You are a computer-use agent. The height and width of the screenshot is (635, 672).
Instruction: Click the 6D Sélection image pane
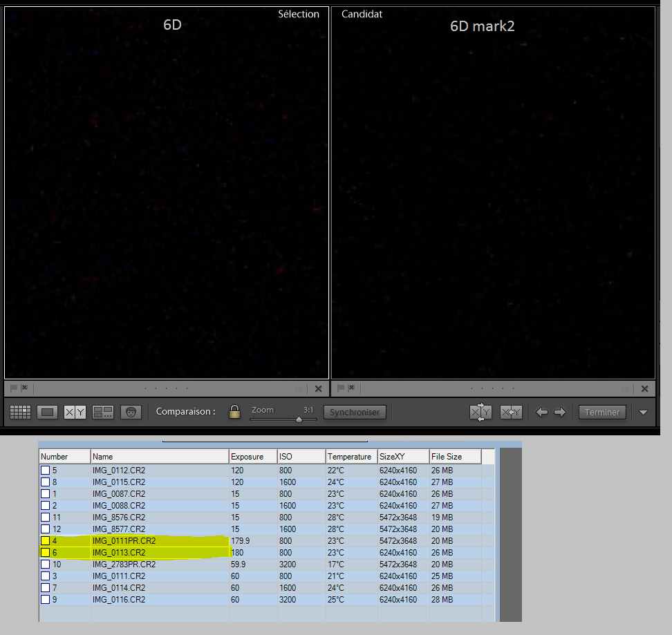[167, 193]
